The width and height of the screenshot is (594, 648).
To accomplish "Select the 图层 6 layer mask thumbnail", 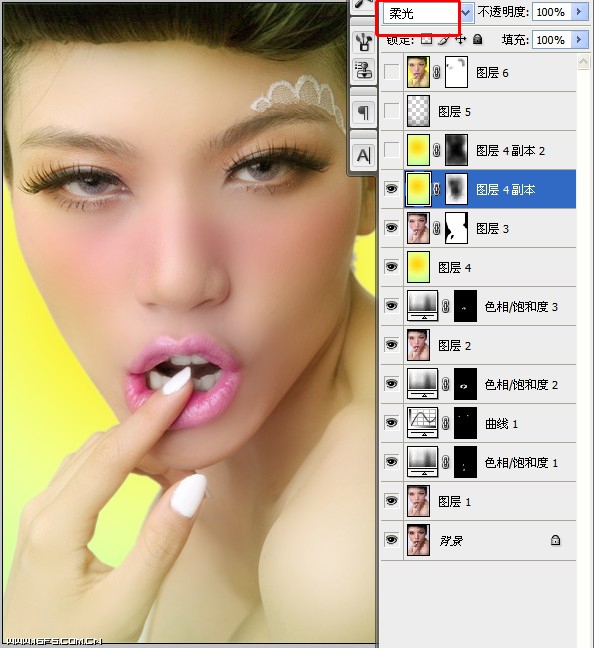I will coord(456,72).
